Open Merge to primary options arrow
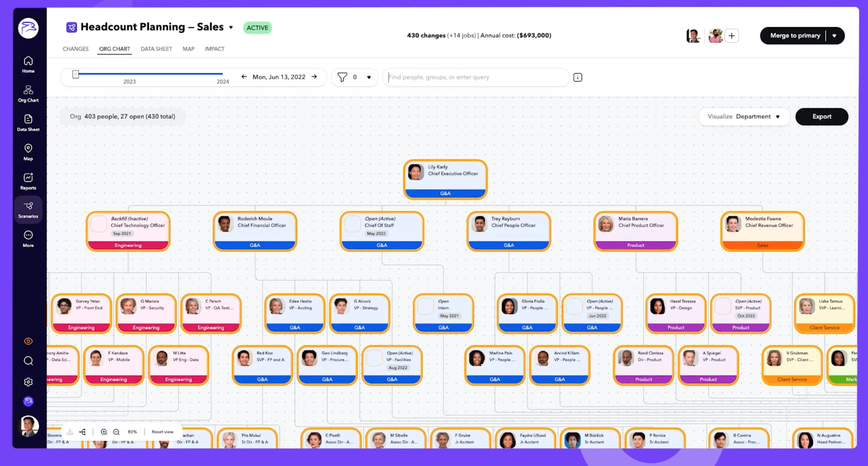 tap(834, 36)
